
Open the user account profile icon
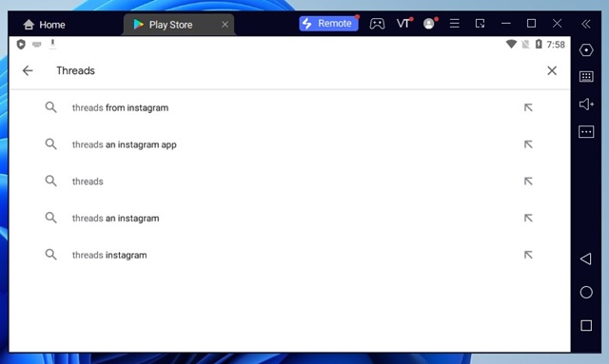click(x=429, y=24)
